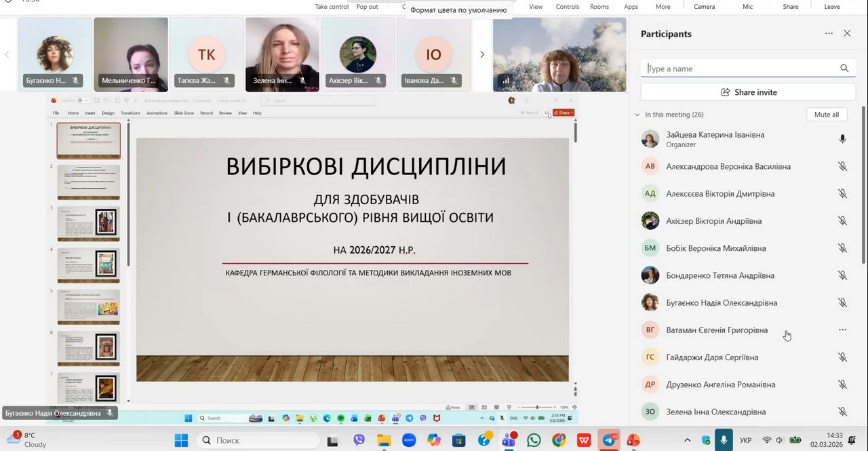Open the Rooms menu in meeting toolbar
The width and height of the screenshot is (868, 451).
pyautogui.click(x=599, y=6)
